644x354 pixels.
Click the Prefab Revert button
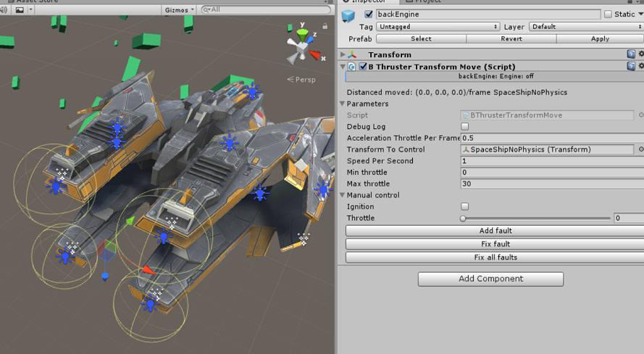pos(511,38)
